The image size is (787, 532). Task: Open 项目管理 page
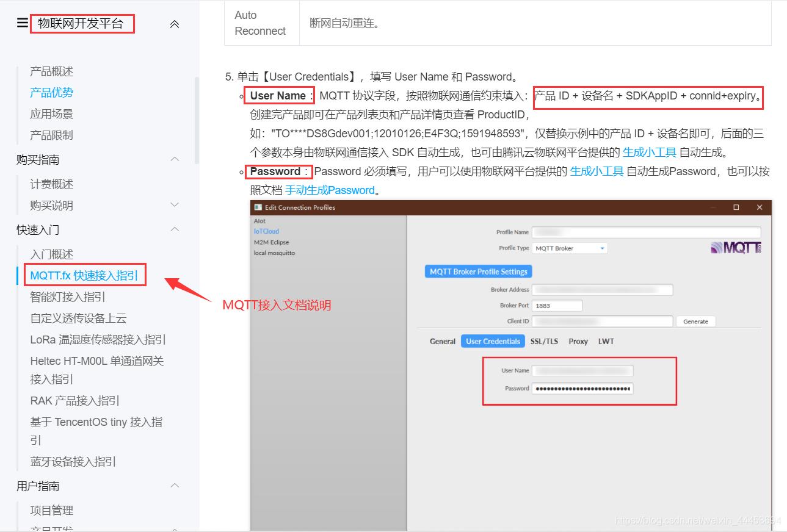(52, 511)
